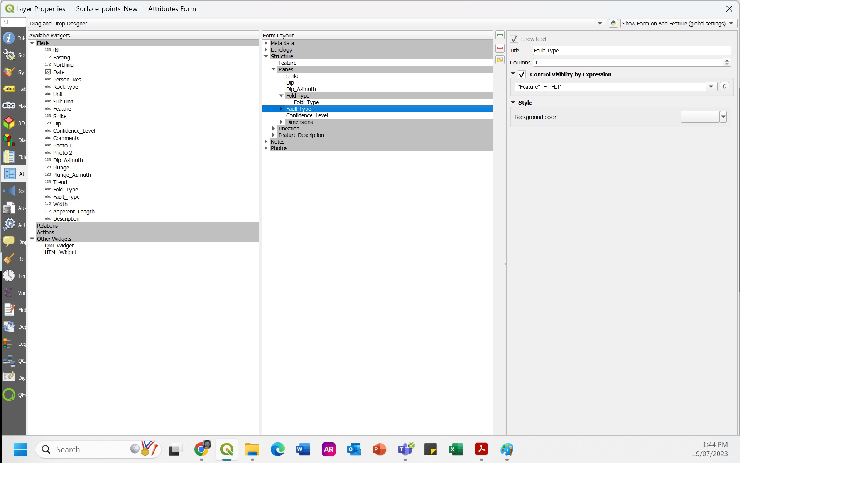Select Confidence_Level in Form Layout

tap(307, 115)
